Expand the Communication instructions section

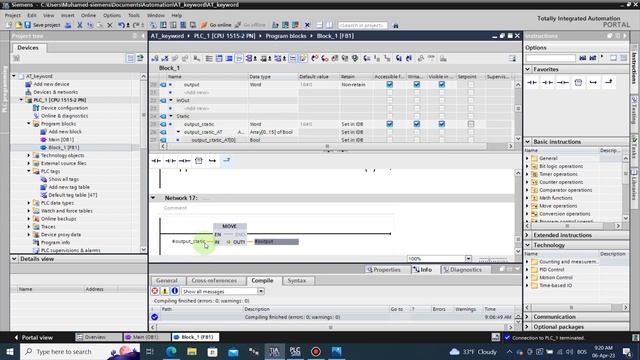coord(527,317)
